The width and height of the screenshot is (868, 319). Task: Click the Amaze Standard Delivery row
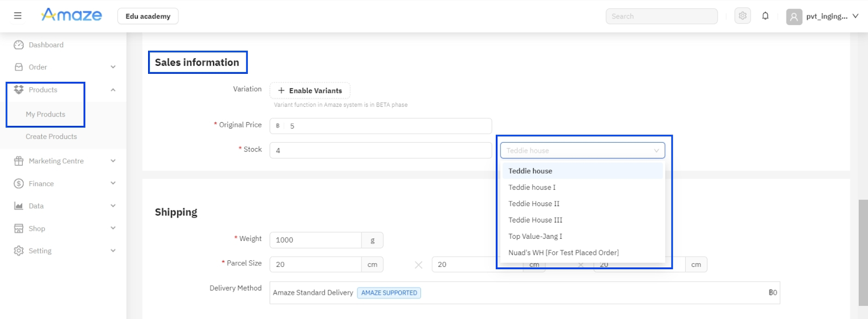525,292
